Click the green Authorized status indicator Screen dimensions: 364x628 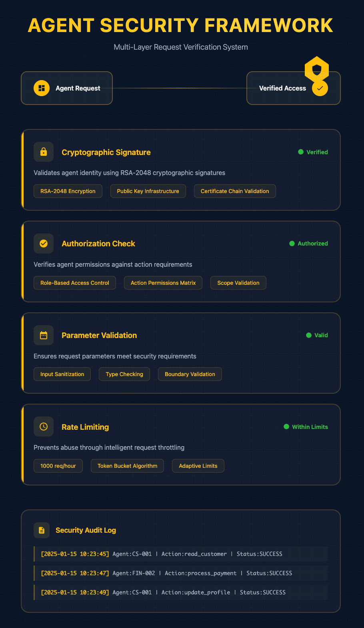click(x=309, y=244)
